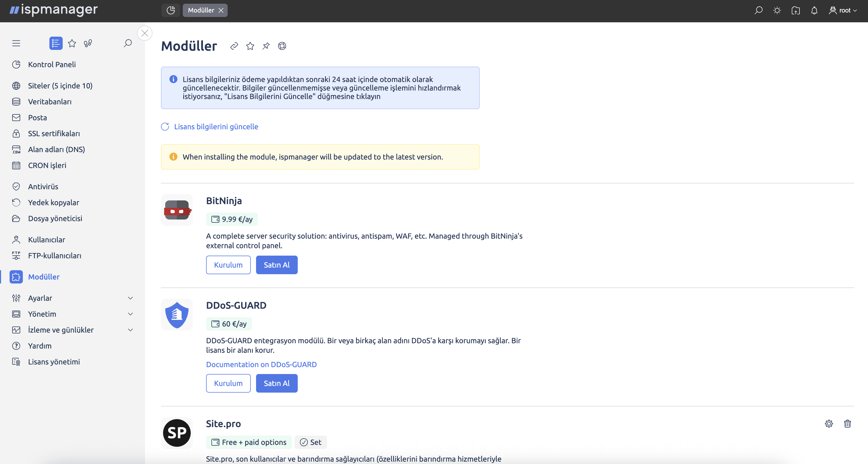The height and width of the screenshot is (464, 868).
Task: Open Documentation on DDoS-GUARD link
Action: pyautogui.click(x=261, y=364)
